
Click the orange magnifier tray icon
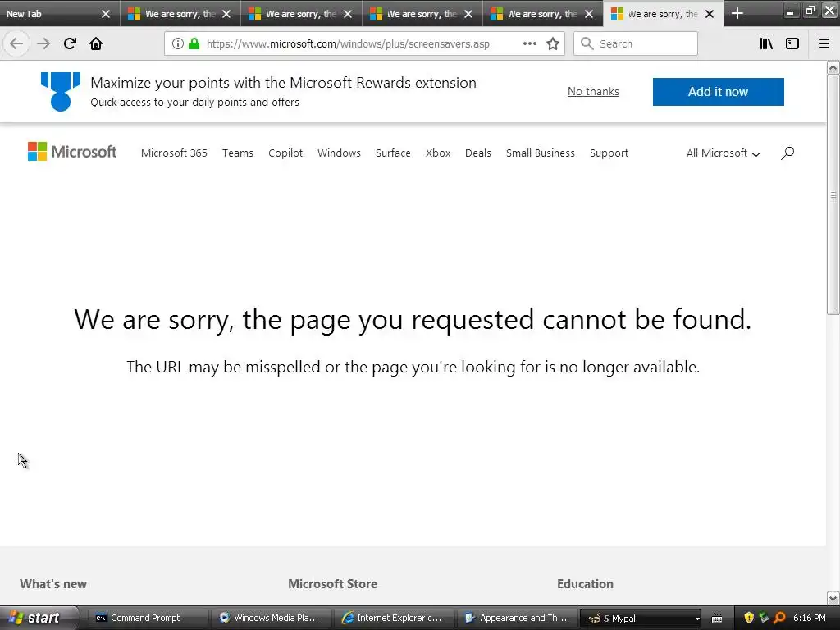click(779, 618)
